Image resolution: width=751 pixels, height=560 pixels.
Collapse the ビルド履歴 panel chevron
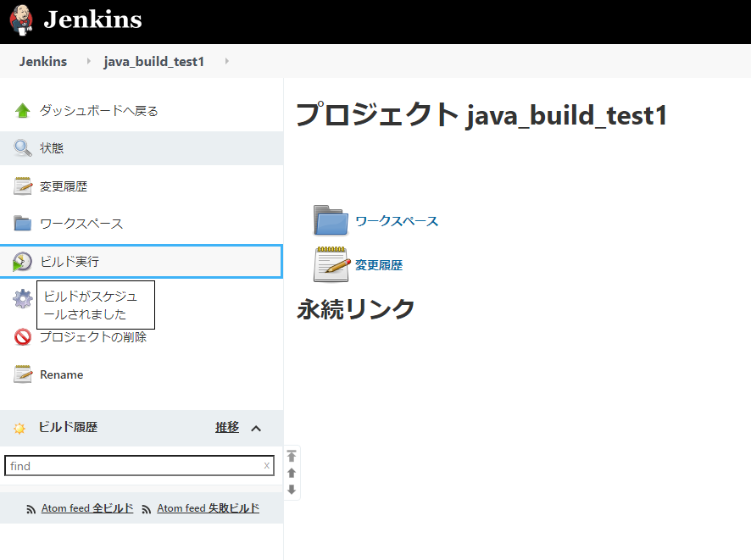pos(254,428)
